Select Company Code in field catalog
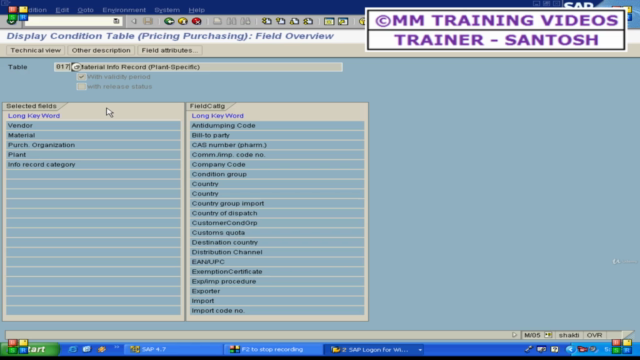Viewport: 640px width, 360px height. tap(277, 164)
